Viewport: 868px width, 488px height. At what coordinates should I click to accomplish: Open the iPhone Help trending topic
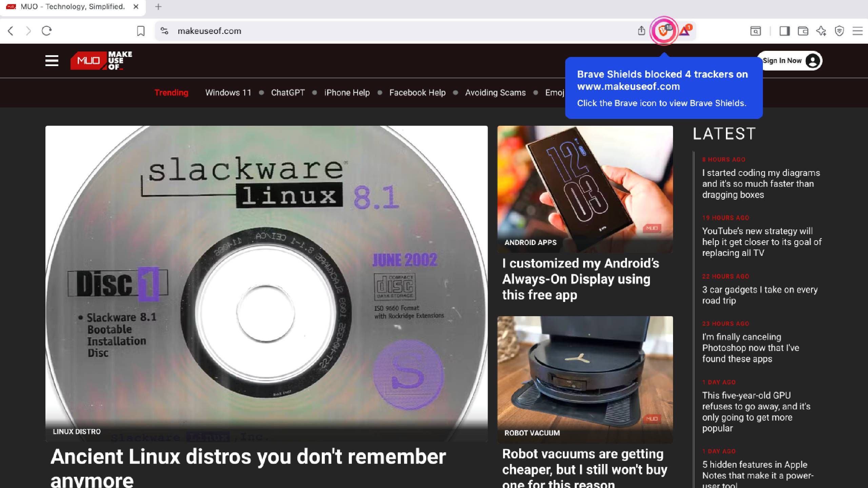click(x=347, y=93)
